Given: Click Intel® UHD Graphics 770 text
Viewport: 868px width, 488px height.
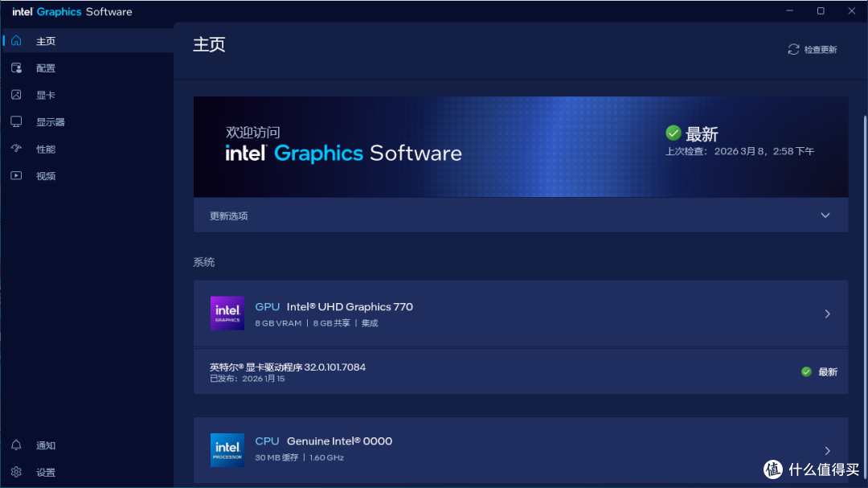Looking at the screenshot, I should coord(350,307).
